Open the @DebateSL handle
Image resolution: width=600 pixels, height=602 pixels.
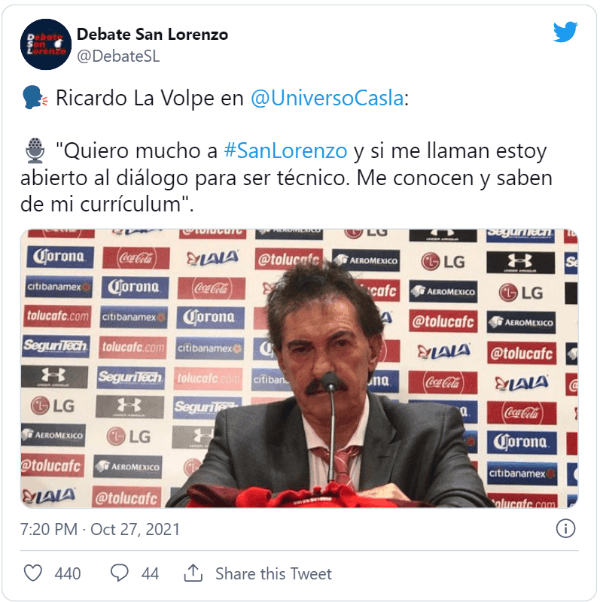(x=118, y=56)
